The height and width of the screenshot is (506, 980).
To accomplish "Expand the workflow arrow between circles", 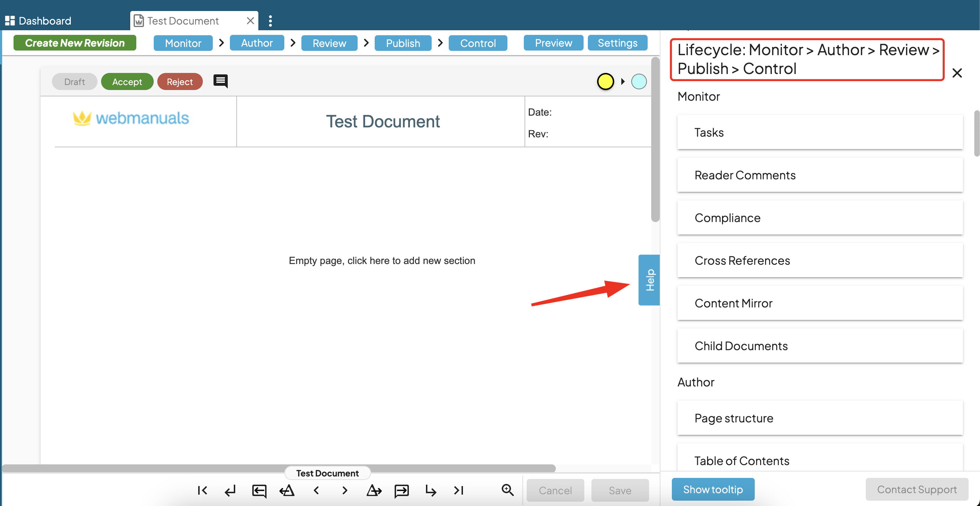I will 622,81.
